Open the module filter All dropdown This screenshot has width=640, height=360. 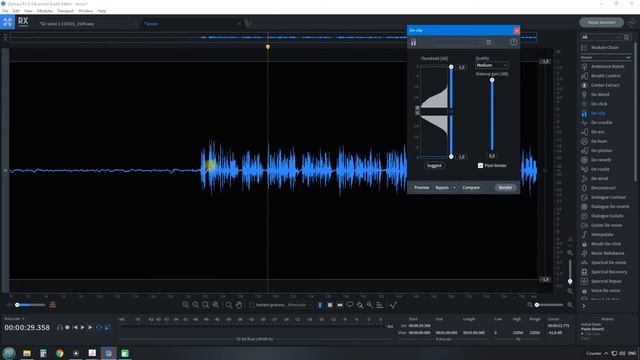pyautogui.click(x=600, y=37)
